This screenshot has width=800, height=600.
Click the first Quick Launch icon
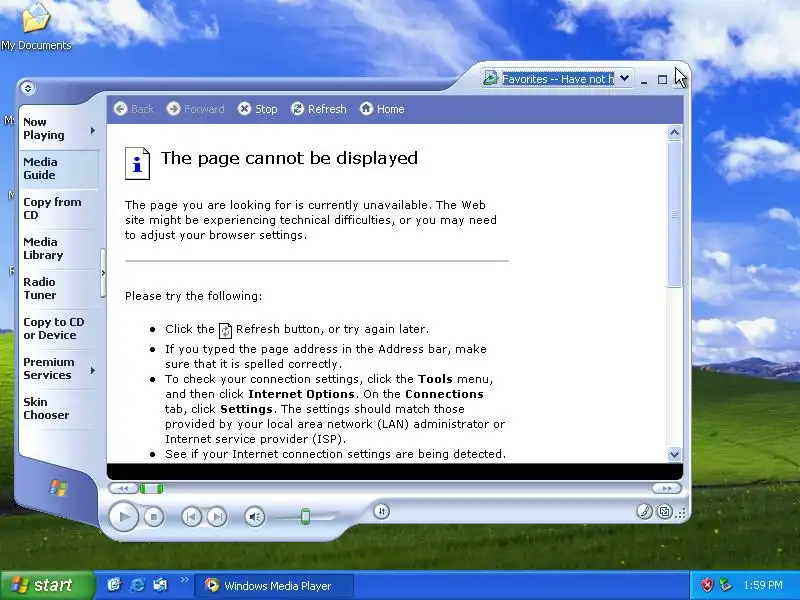[x=114, y=585]
